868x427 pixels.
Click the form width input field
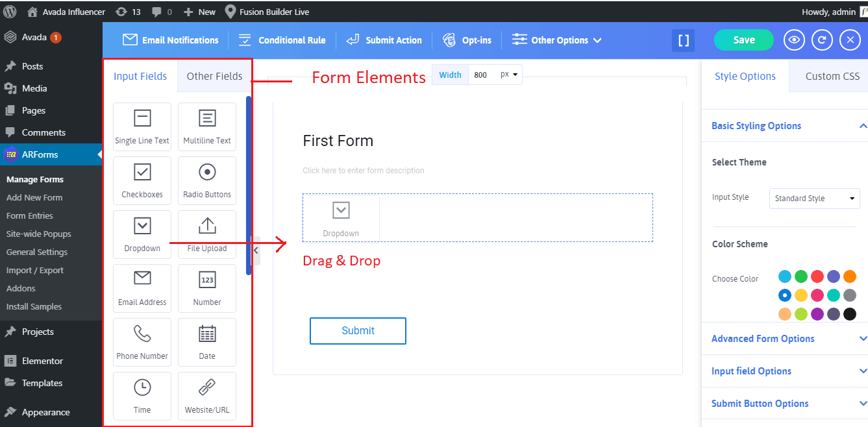pos(484,75)
